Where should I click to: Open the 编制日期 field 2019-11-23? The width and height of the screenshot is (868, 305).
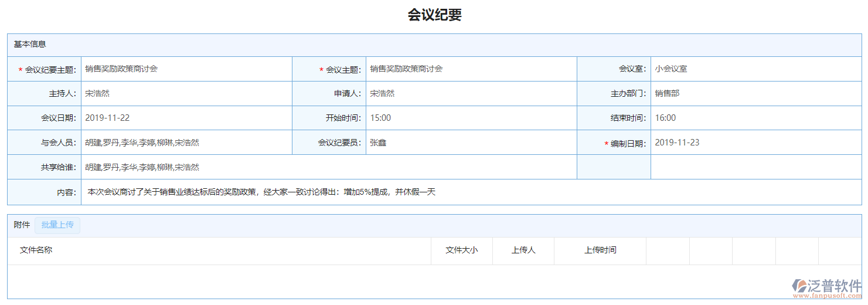[x=755, y=143]
